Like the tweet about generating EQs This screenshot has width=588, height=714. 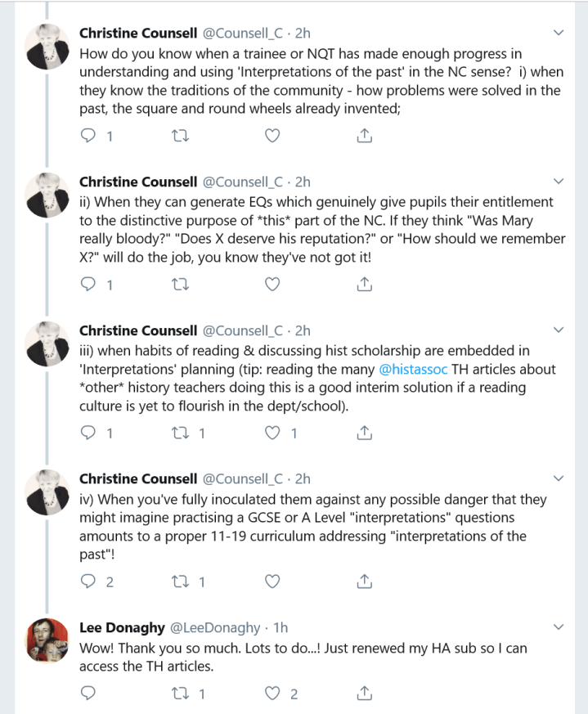[273, 284]
